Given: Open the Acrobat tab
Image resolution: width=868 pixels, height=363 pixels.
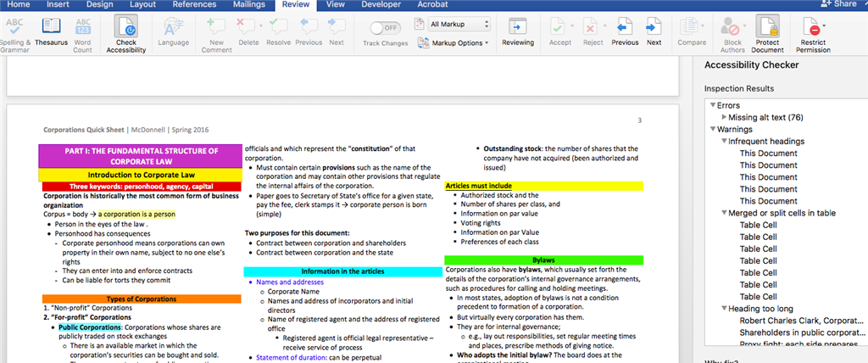Looking at the screenshot, I should (x=432, y=4).
